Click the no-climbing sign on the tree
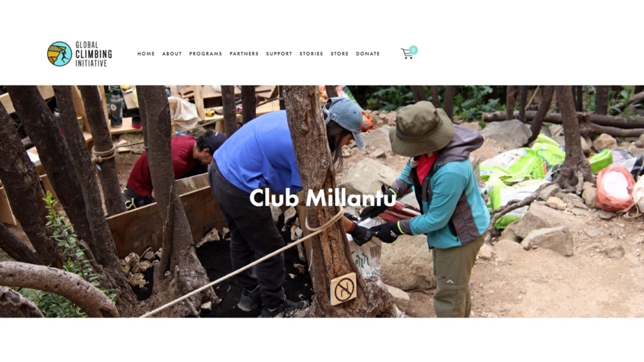 pyautogui.click(x=344, y=289)
